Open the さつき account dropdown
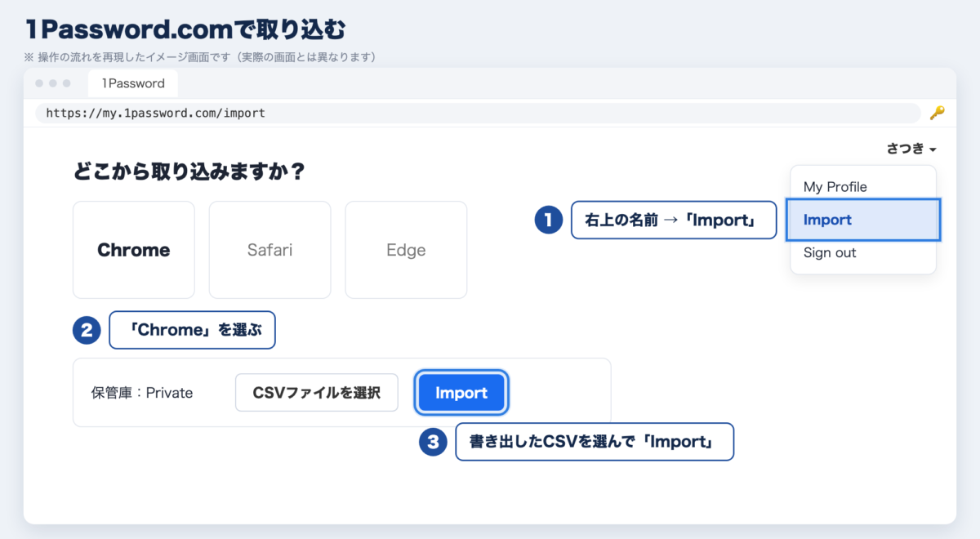This screenshot has width=980, height=539. pos(911,149)
